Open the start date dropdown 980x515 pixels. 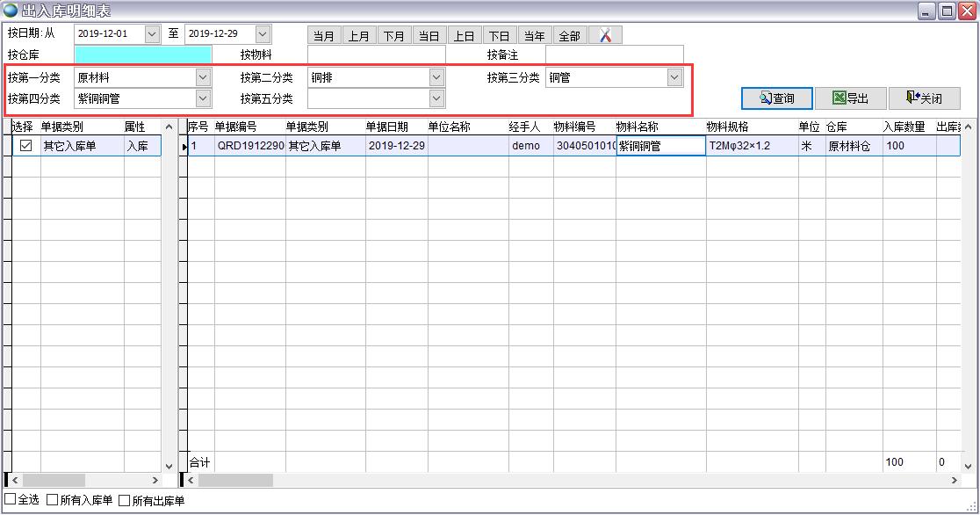(152, 33)
